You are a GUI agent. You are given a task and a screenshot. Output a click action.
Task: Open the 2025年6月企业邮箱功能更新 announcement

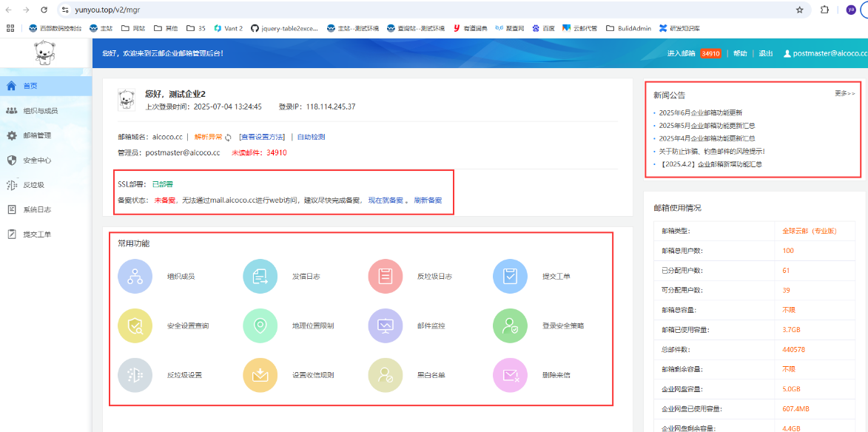click(x=700, y=112)
